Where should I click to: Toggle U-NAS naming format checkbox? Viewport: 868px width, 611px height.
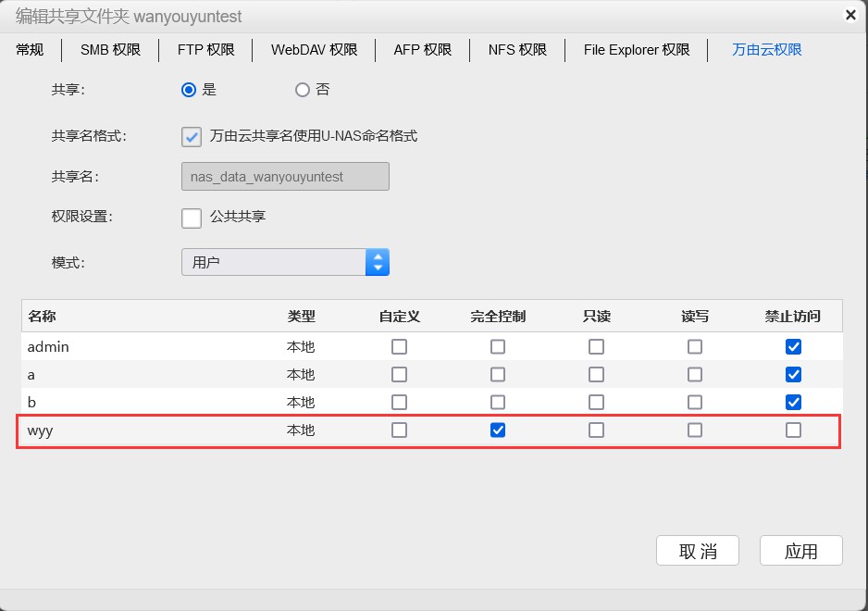[192, 136]
